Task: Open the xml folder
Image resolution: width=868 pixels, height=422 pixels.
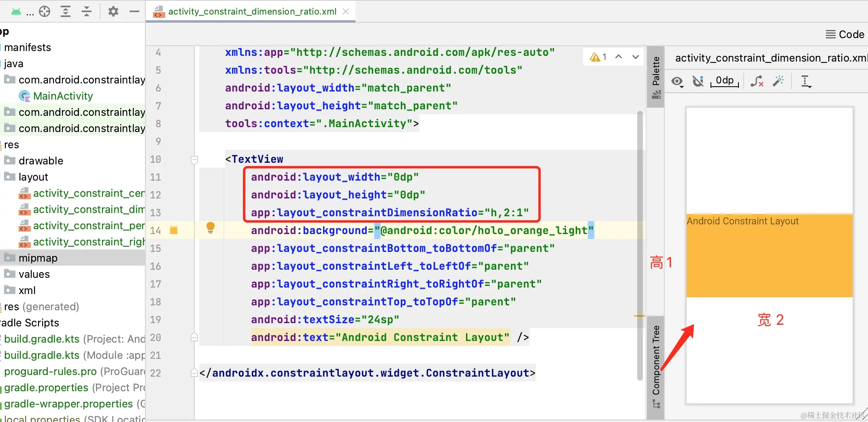Action: point(27,290)
